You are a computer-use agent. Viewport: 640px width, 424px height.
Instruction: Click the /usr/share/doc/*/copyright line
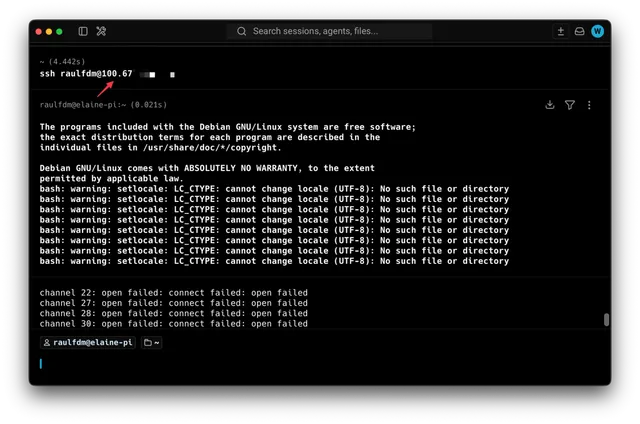click(160, 147)
